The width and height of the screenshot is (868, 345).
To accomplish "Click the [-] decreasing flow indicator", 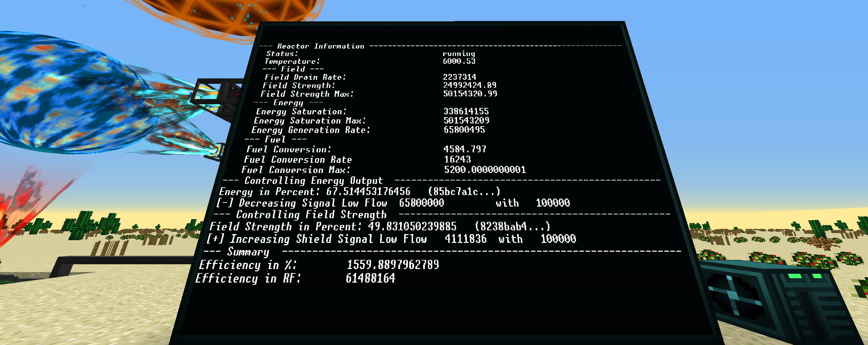I will [x=226, y=203].
